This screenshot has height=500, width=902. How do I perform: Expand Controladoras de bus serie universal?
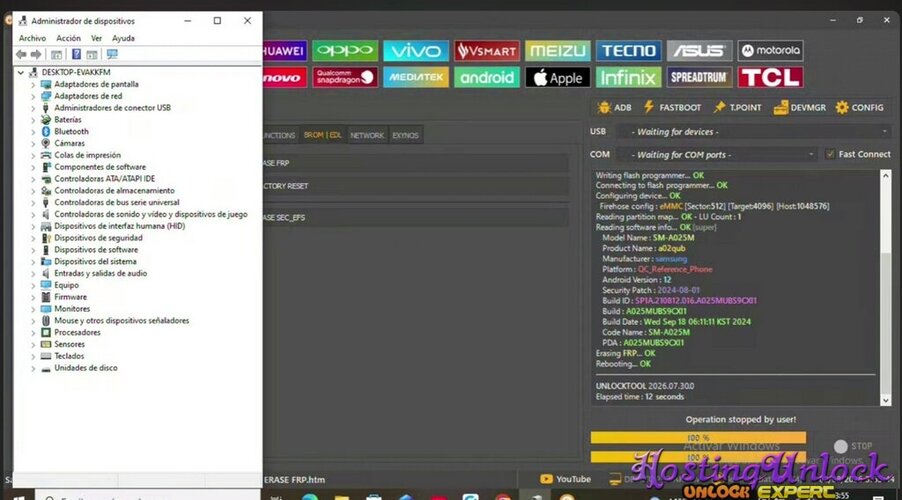coord(33,203)
